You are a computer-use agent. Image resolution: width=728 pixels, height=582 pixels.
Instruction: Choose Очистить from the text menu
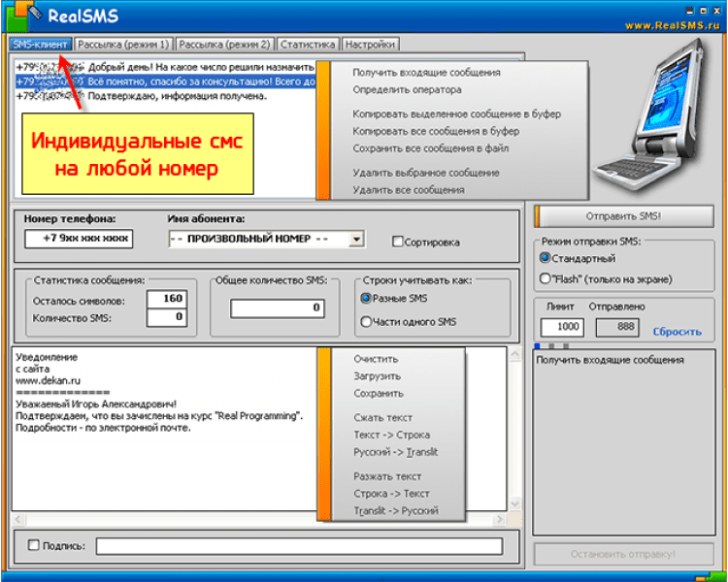point(376,359)
